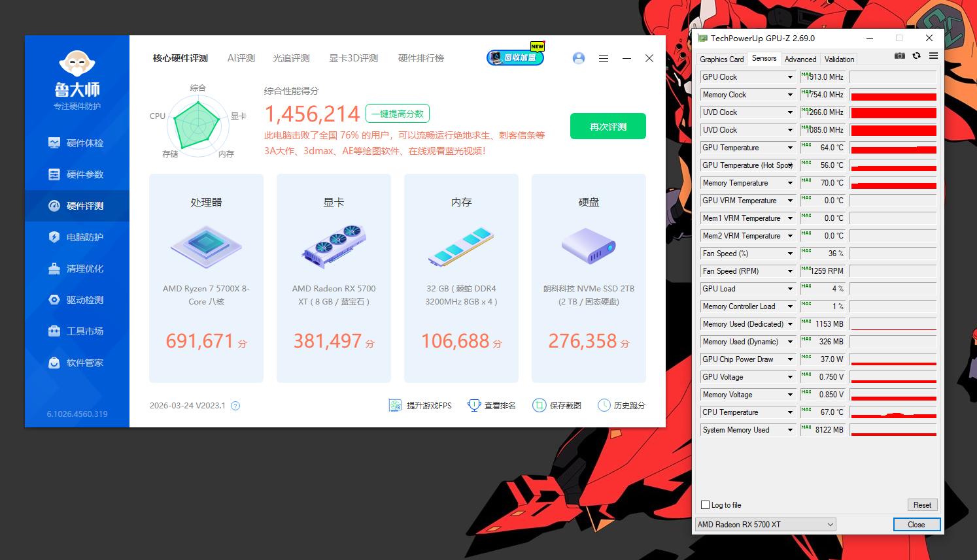The width and height of the screenshot is (977, 560).
Task: Open 硬件体检 in the sidebar
Action: [x=77, y=143]
